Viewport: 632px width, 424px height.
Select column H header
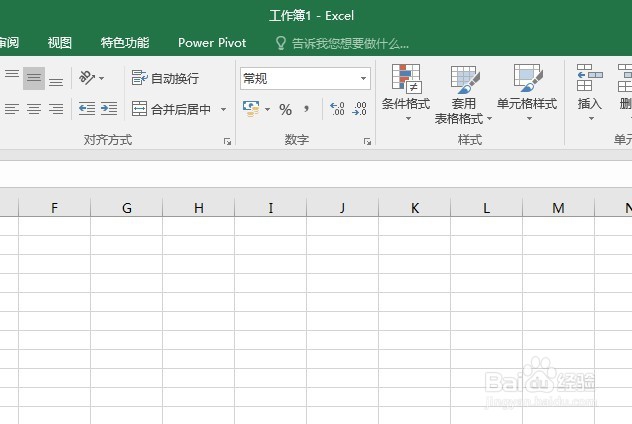coord(198,208)
